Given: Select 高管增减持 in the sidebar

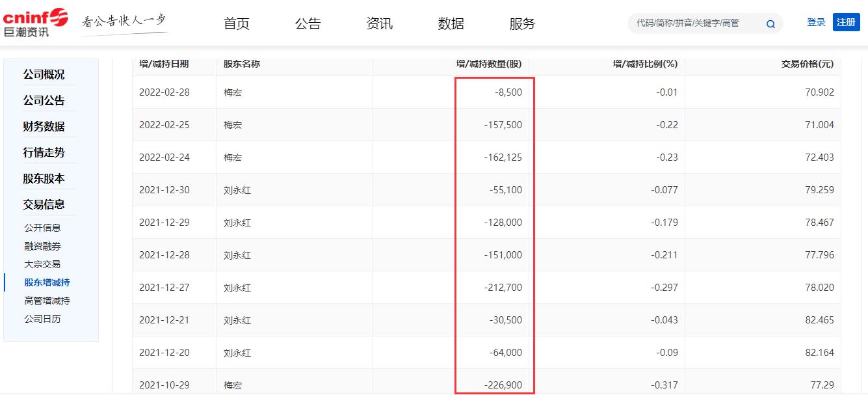Looking at the screenshot, I should point(44,300).
